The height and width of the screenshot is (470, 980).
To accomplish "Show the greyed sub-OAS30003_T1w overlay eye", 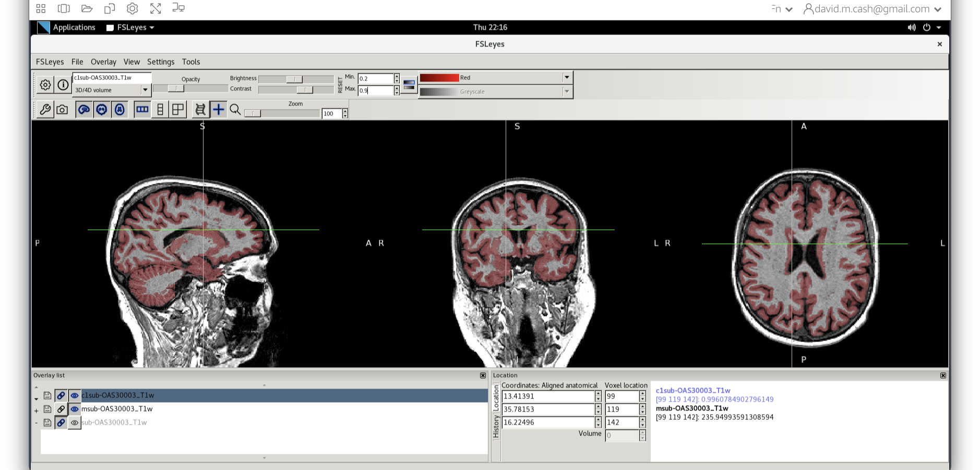I will pyautogui.click(x=75, y=422).
